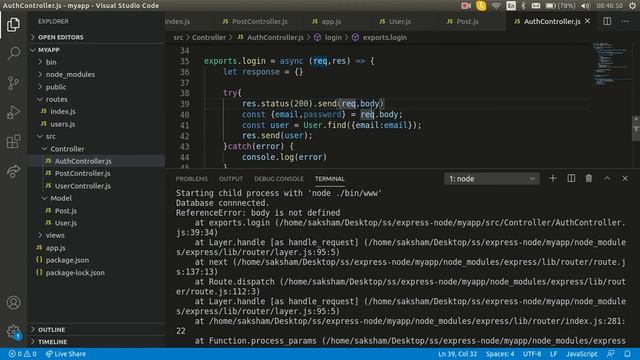Switch to the Post.js editor tab
The image size is (640, 360).
click(x=463, y=21)
